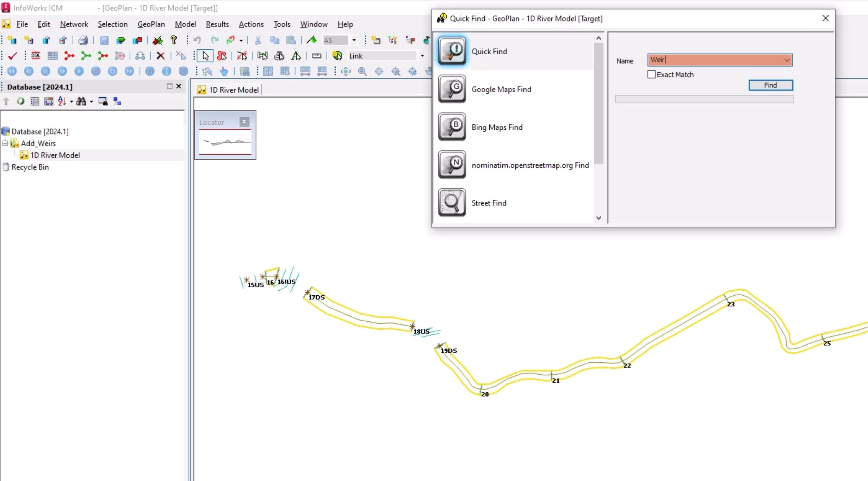Click the green flag scenario icon
Screen dimensions: 868x481
tap(311, 40)
